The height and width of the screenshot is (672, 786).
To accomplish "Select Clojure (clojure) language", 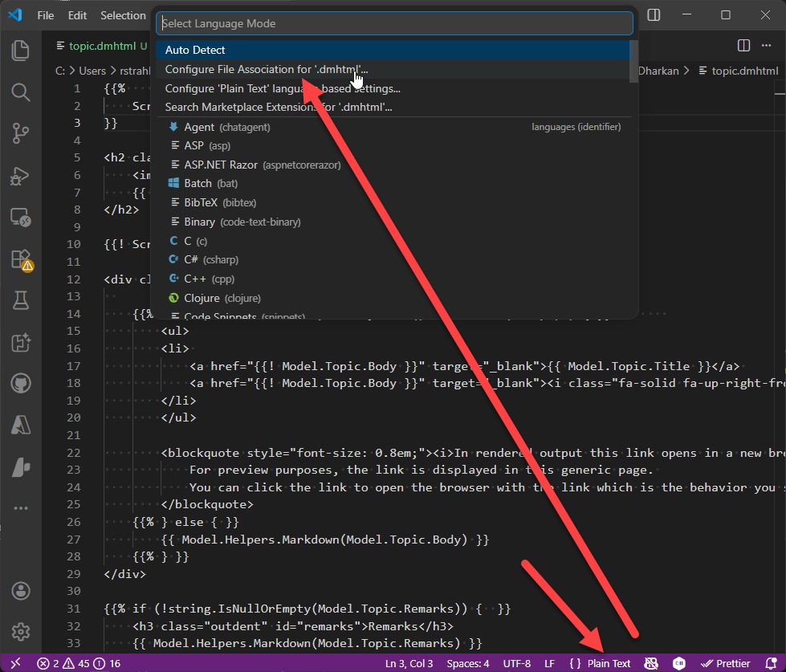I will [393, 298].
